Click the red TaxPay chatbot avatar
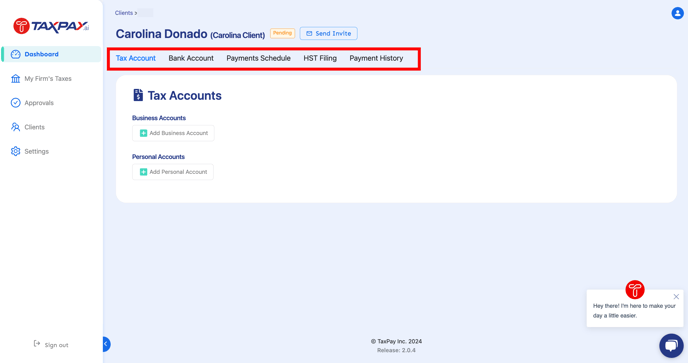This screenshot has height=363, width=688. pos(635,290)
